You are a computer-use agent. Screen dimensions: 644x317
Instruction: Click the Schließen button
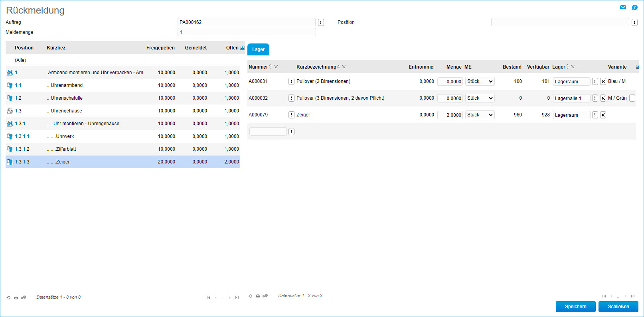[618, 307]
